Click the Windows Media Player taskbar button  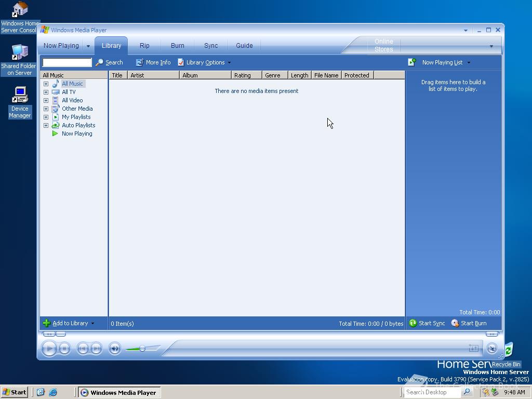119,392
